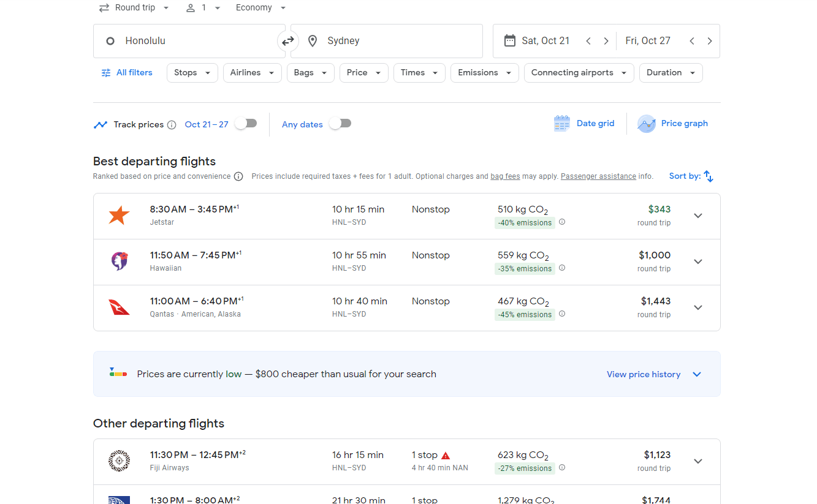
Task: Click the Sort by arrows icon
Action: click(x=709, y=176)
